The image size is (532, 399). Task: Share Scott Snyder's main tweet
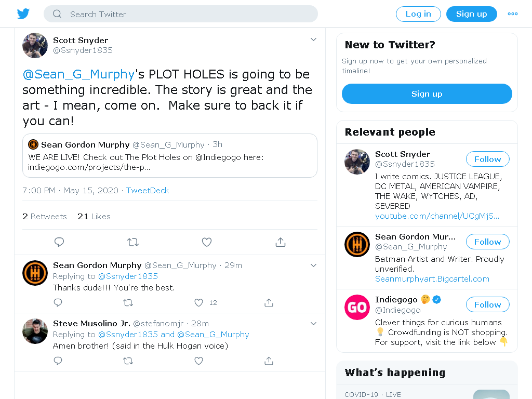[280, 242]
